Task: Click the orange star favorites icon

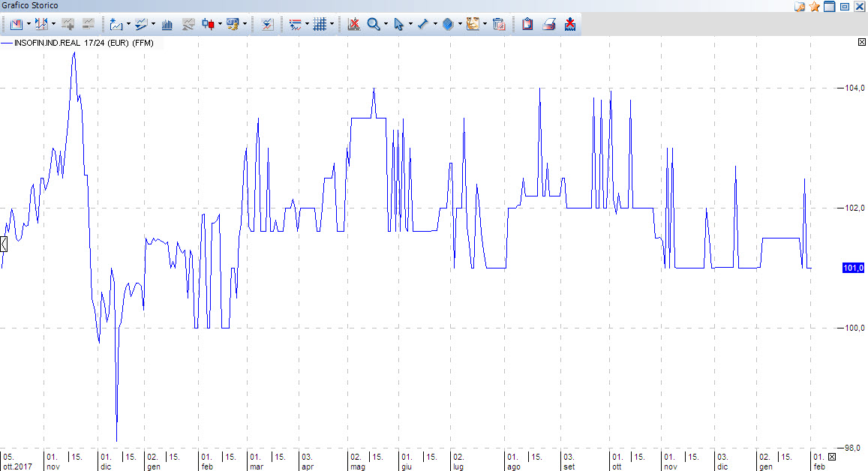Action: pyautogui.click(x=814, y=6)
